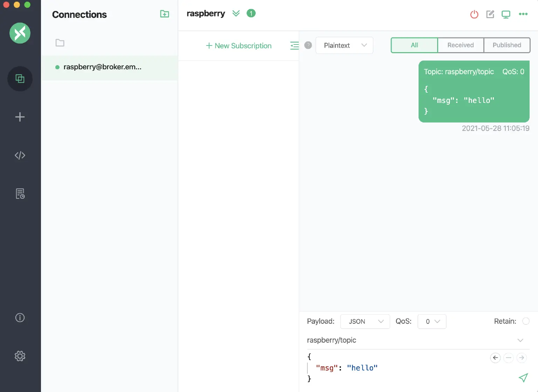Viewport: 538px width, 392px height.
Task: Open the Log page icon in sidebar
Action: 20,194
